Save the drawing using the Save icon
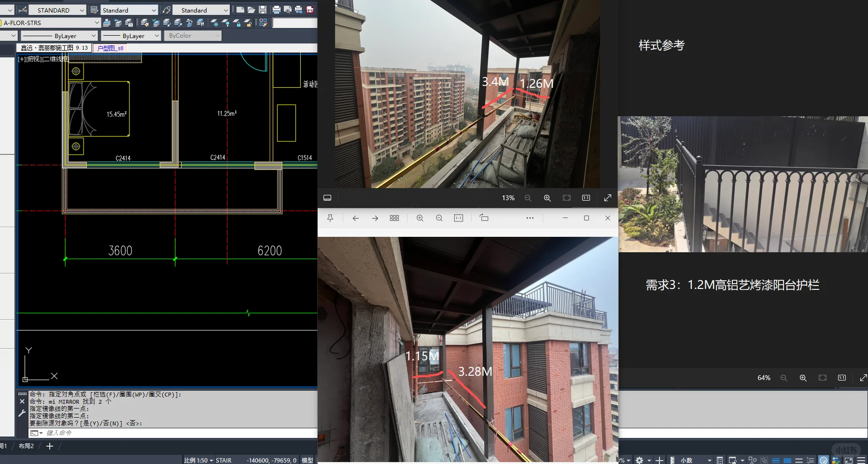 (262, 10)
